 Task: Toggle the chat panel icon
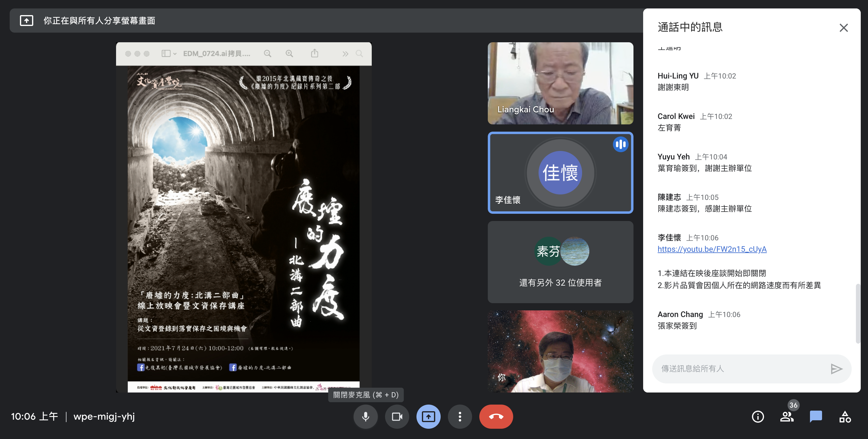pos(816,416)
